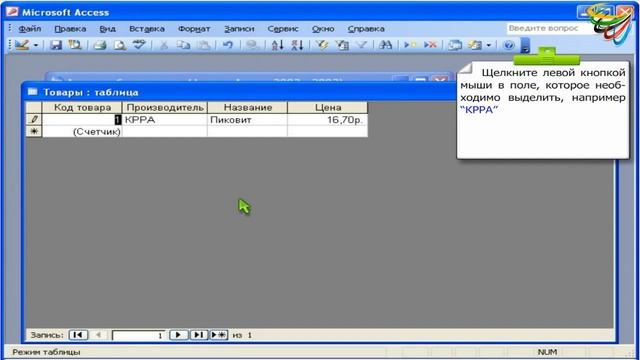Click the table icon in Товары title bar
This screenshot has width=640, height=360.
click(33, 92)
